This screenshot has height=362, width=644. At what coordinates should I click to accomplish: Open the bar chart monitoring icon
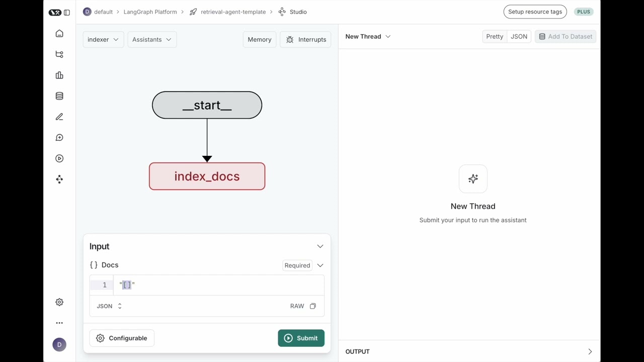click(x=59, y=75)
